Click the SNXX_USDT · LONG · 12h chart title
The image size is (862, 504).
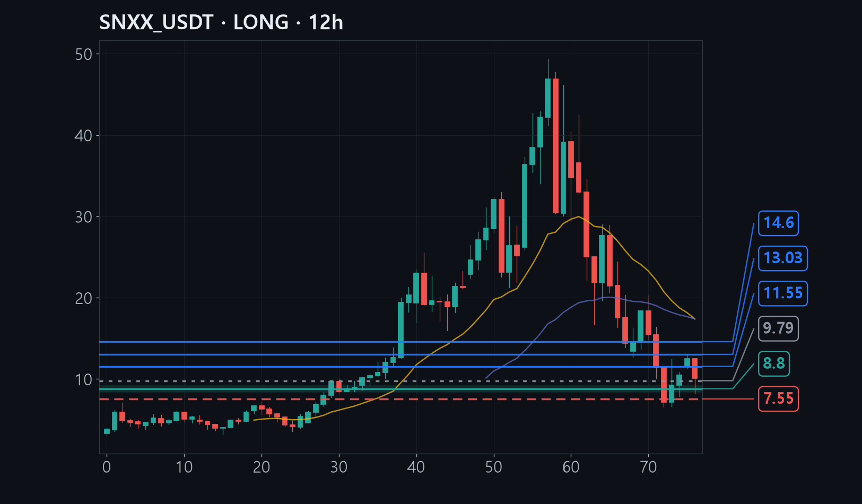coord(221,23)
